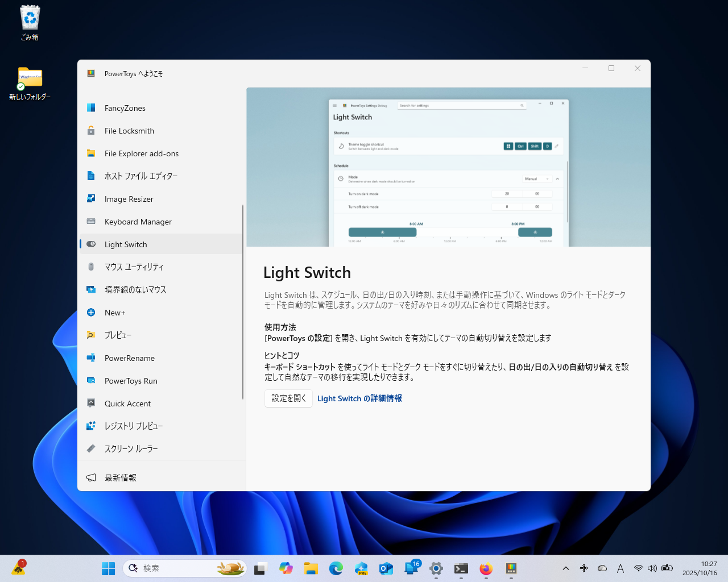
Task: Select マウス ユーティリティ in sidebar
Action: [x=134, y=267]
